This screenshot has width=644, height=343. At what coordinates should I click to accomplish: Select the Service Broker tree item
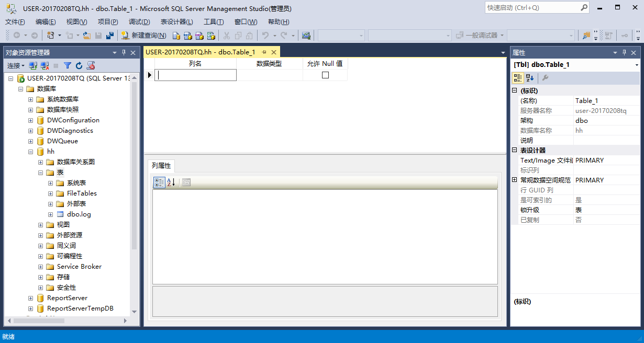79,267
